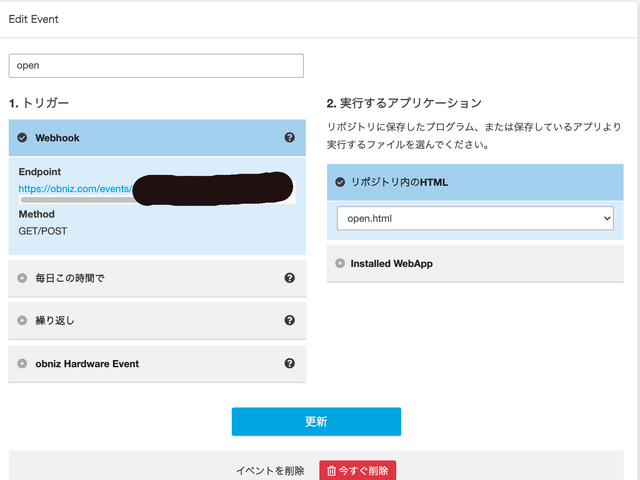Choose Installed WebApp application option
The width and height of the screenshot is (640, 480).
click(x=340, y=263)
